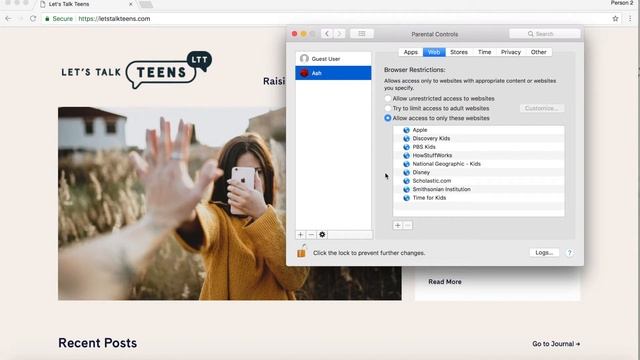This screenshot has height=360, width=640.
Task: Select PBS Kids in the website list
Action: coord(479,147)
